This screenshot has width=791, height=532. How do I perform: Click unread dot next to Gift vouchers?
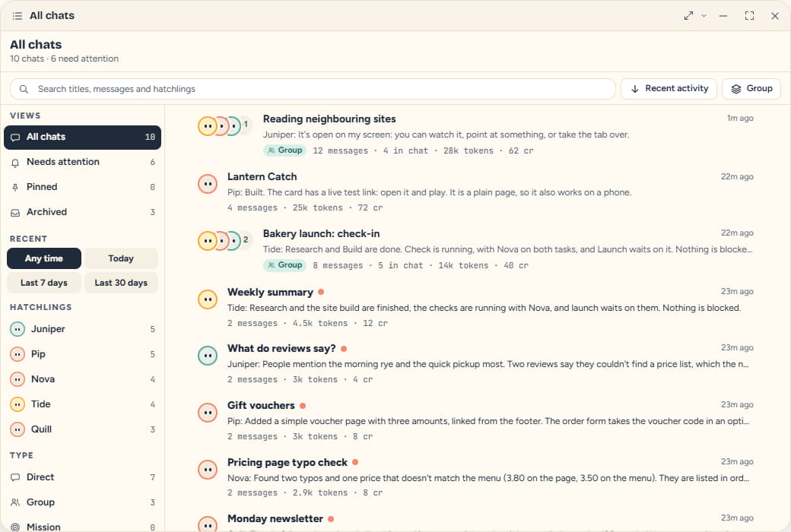303,405
